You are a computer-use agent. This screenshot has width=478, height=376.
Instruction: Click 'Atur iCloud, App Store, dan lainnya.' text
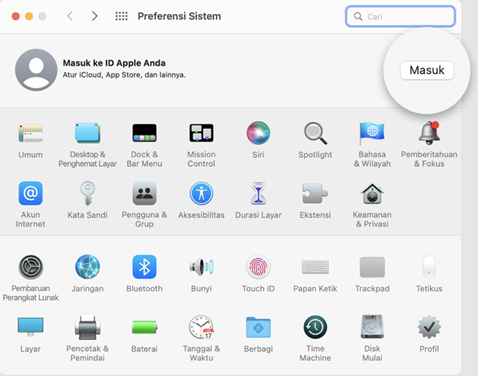[x=124, y=75]
